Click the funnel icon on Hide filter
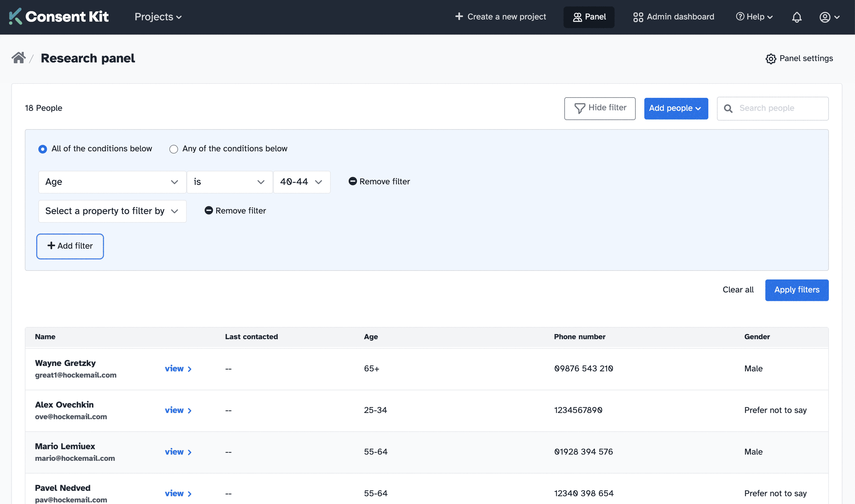Screen dimensions: 855x504 580,108
